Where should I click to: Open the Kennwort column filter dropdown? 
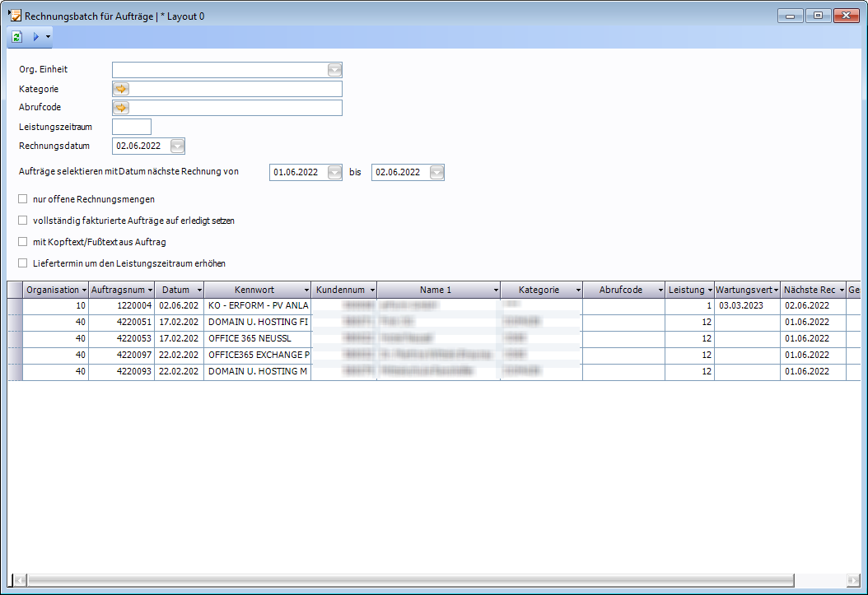(x=306, y=291)
